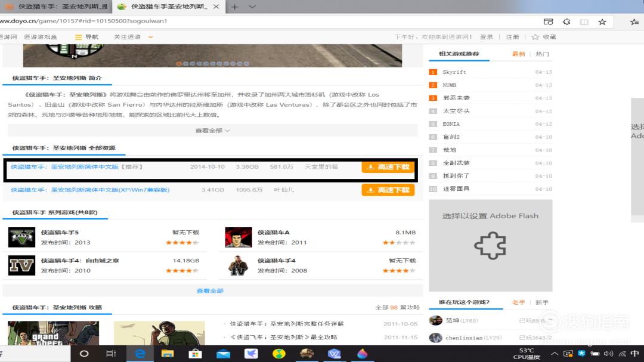
Task: Open 迷雾面具 in the recommended list
Action: pos(456,188)
